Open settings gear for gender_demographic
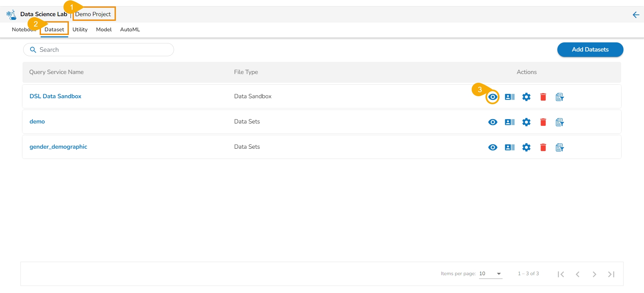 (x=526, y=147)
